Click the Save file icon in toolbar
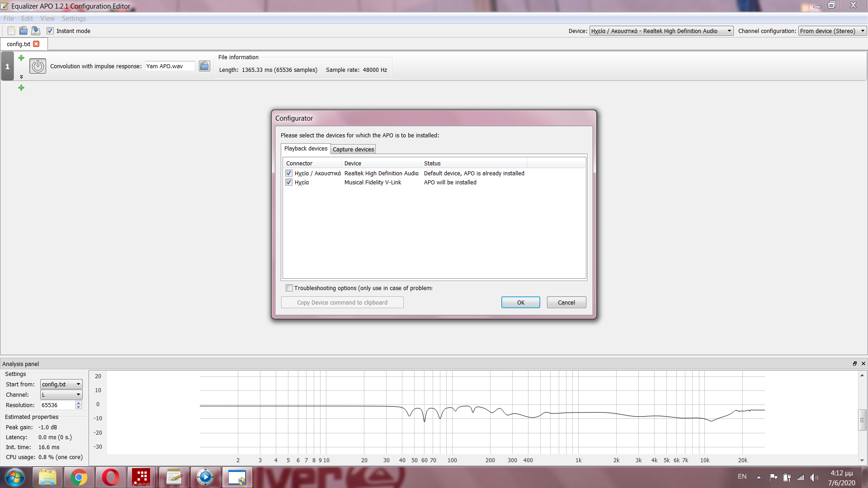 tap(36, 31)
